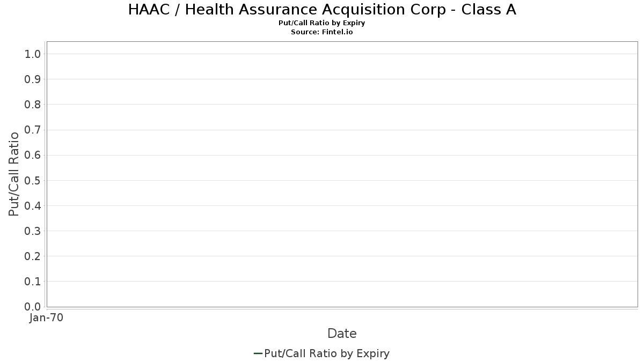Click the 0.6 y-axis tick label
The width and height of the screenshot is (644, 362).
click(x=33, y=155)
